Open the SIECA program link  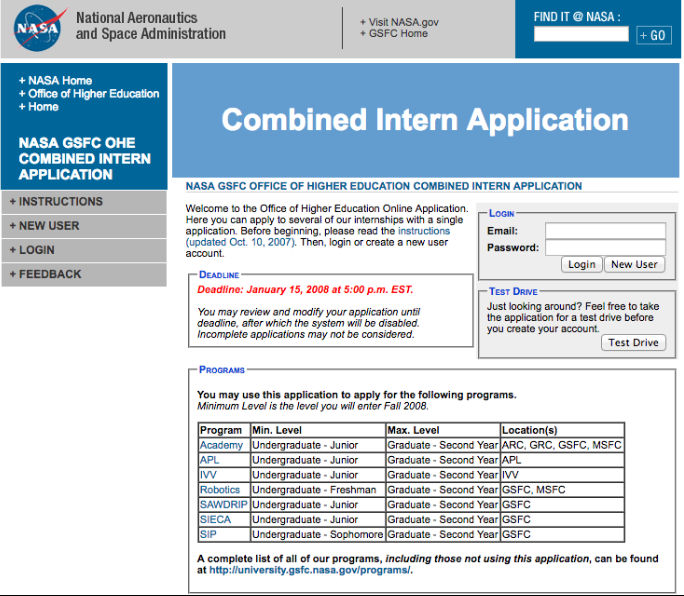(x=215, y=519)
